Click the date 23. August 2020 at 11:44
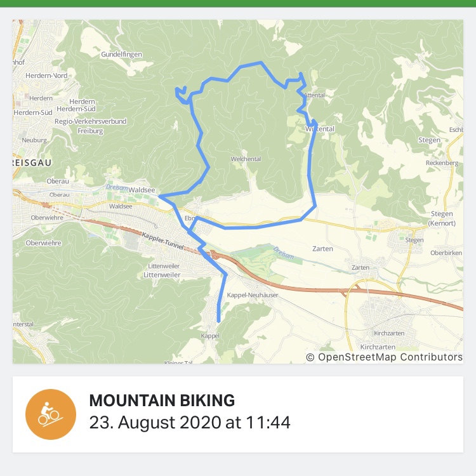This screenshot has width=476, height=476. click(x=190, y=423)
